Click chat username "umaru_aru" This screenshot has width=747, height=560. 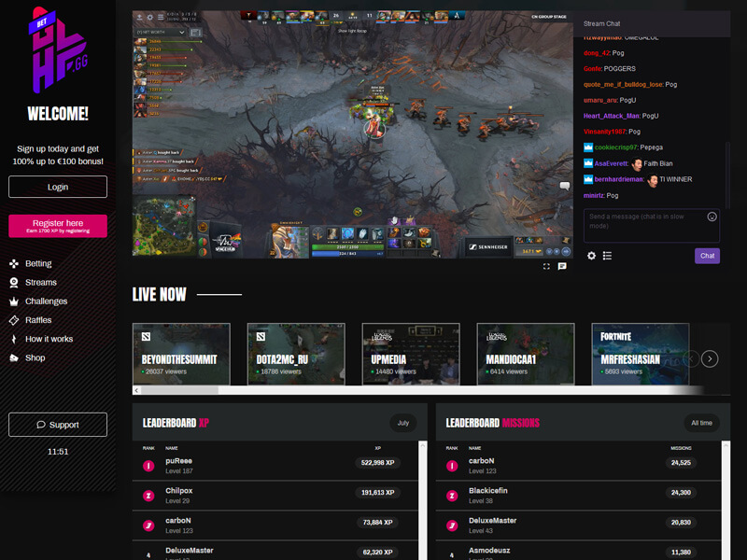tap(600, 100)
